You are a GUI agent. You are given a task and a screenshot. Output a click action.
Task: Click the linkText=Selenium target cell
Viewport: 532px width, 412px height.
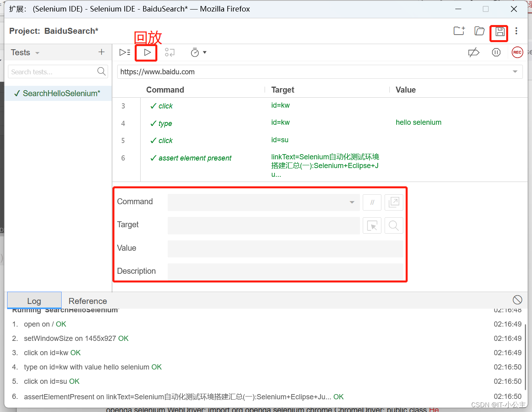pos(325,165)
